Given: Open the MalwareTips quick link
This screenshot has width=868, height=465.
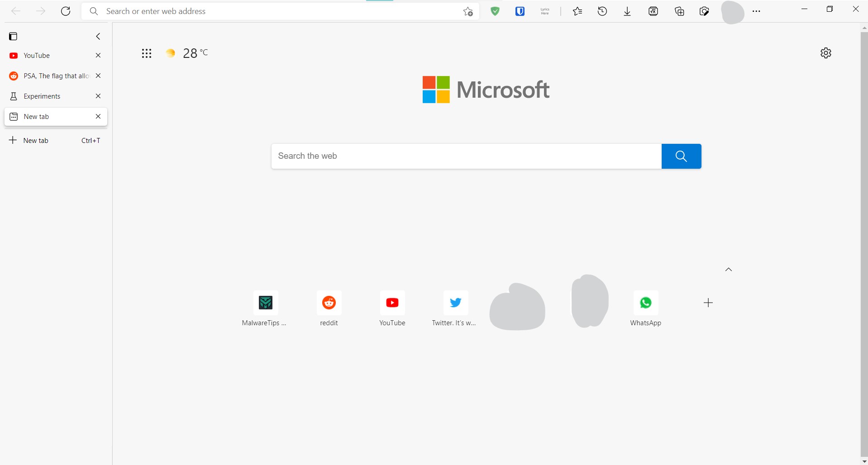Looking at the screenshot, I should click(x=265, y=308).
